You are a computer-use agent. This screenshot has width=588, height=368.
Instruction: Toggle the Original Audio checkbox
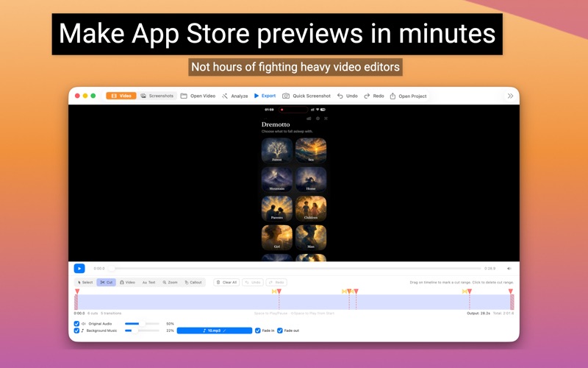click(x=76, y=324)
